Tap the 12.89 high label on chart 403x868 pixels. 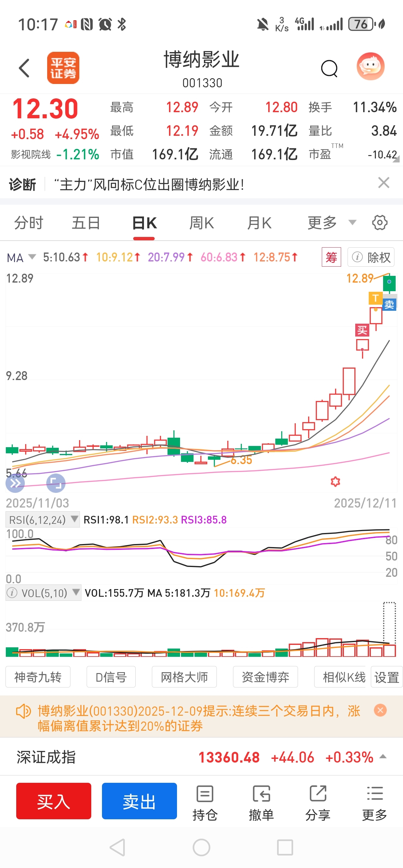(x=360, y=278)
